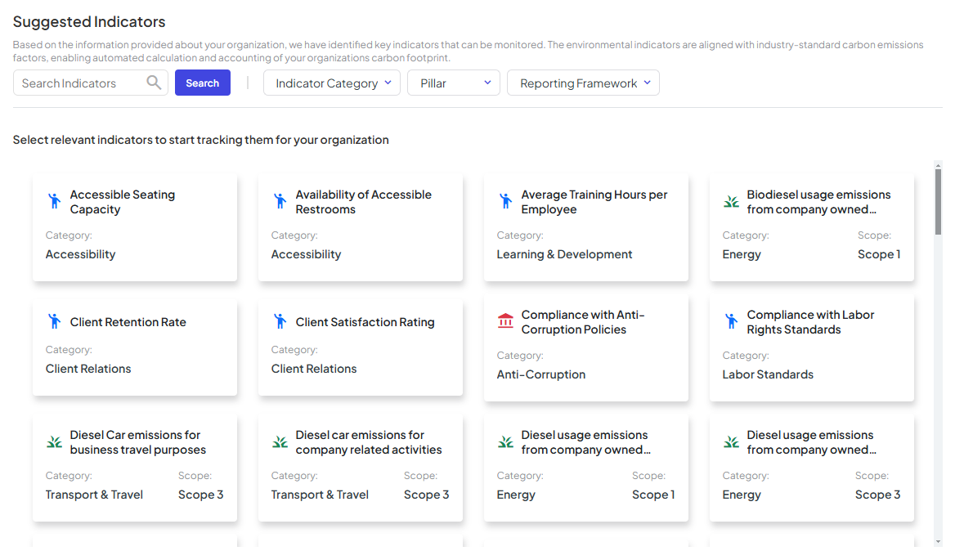
Task: Expand the Reporting Framework dropdown
Action: click(583, 83)
